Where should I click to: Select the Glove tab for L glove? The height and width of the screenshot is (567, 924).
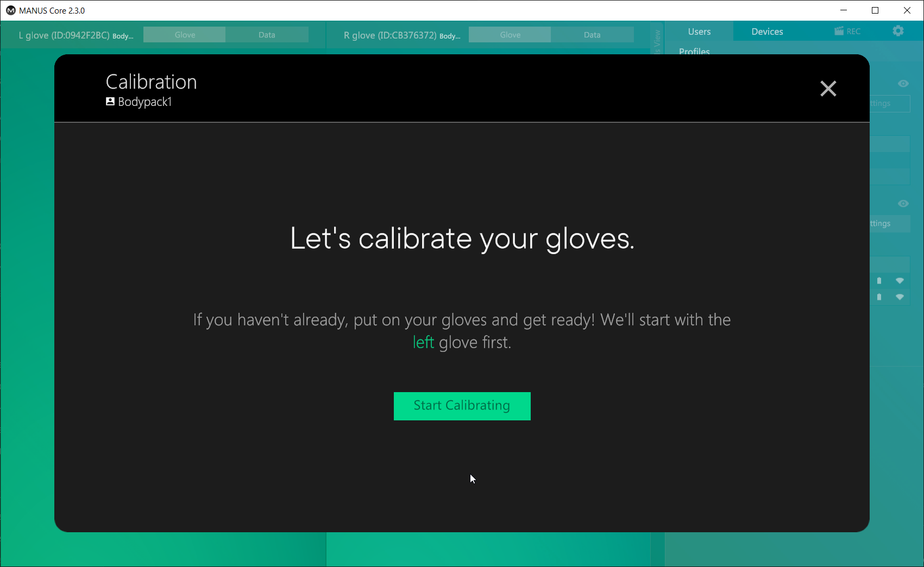click(x=185, y=35)
